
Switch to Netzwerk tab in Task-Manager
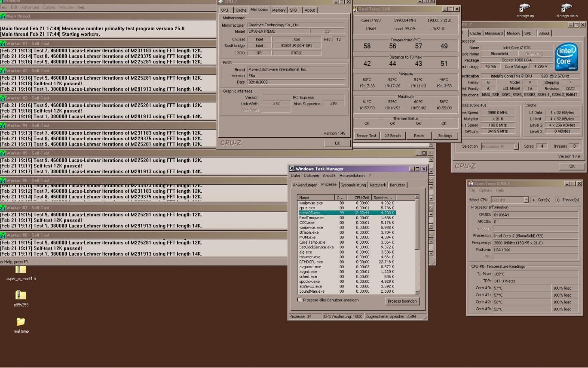click(378, 185)
